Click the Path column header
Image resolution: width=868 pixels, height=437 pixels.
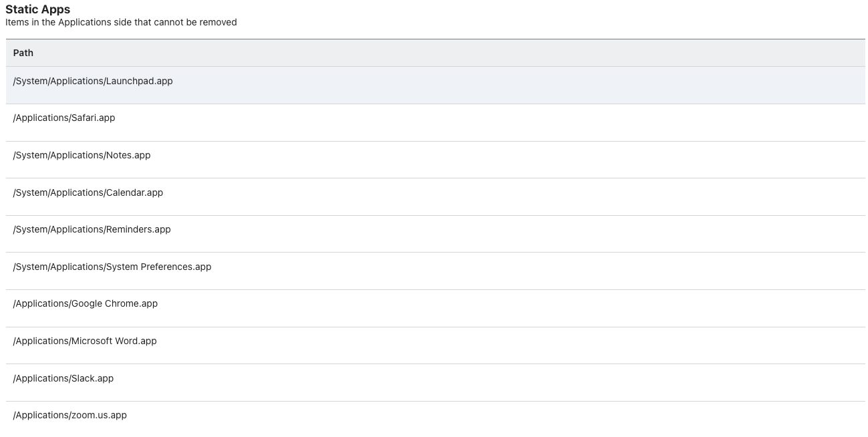coord(435,53)
